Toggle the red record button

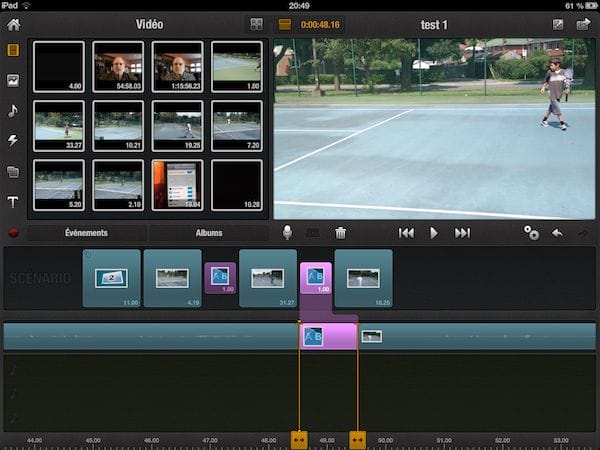coord(13,233)
